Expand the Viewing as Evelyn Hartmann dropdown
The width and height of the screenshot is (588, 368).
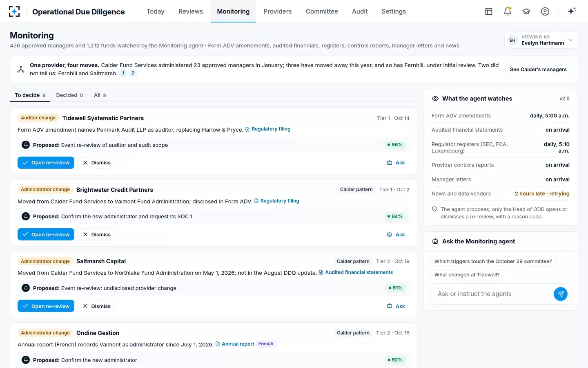(x=541, y=40)
